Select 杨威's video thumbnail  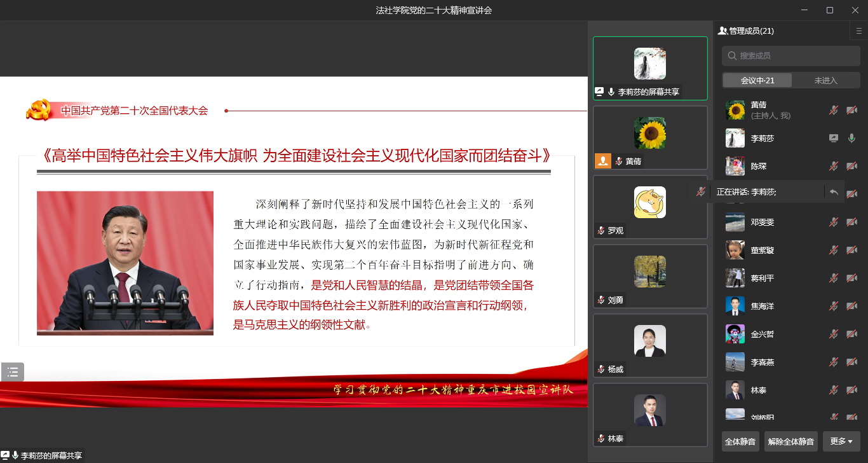pyautogui.click(x=650, y=345)
